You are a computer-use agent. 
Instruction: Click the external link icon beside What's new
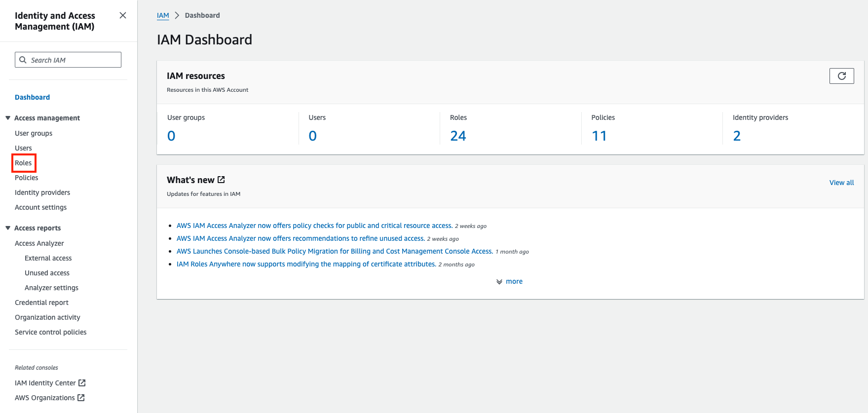[221, 180]
